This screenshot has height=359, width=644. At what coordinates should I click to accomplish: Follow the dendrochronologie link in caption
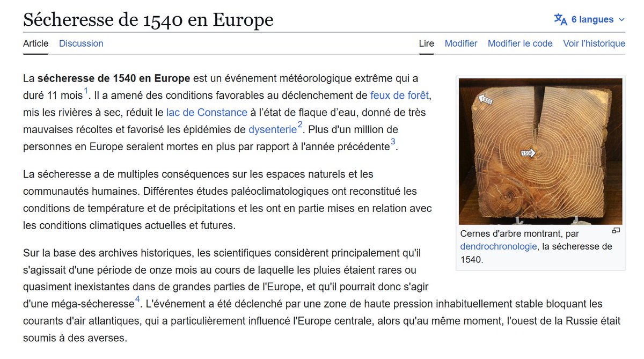(499, 246)
